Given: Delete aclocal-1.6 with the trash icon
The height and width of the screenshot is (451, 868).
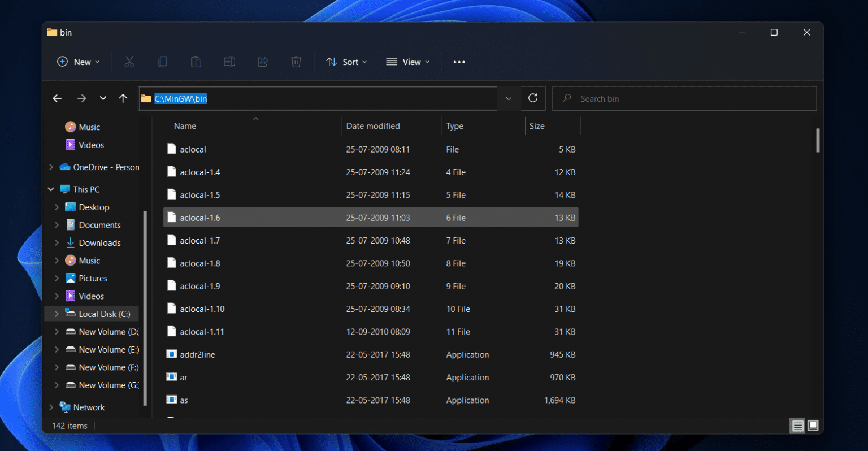Looking at the screenshot, I should pos(296,62).
